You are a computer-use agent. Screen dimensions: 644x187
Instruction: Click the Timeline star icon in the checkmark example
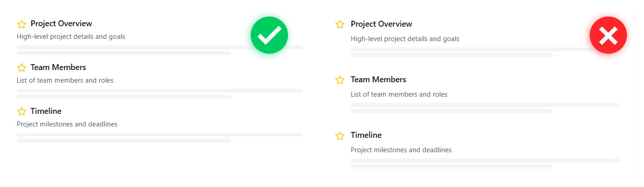click(x=22, y=112)
